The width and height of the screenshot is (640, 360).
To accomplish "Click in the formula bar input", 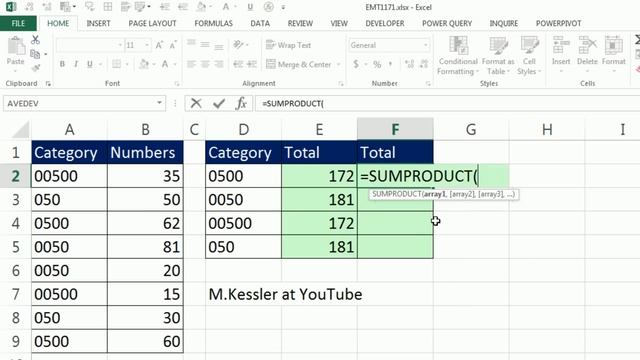I will coord(447,103).
